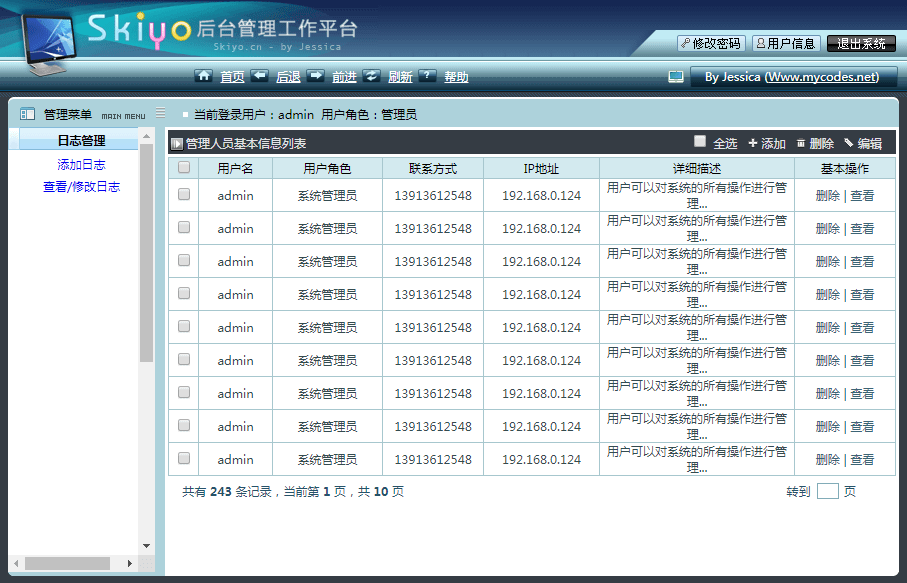Toggle the checkbox in the table header row

pos(184,168)
